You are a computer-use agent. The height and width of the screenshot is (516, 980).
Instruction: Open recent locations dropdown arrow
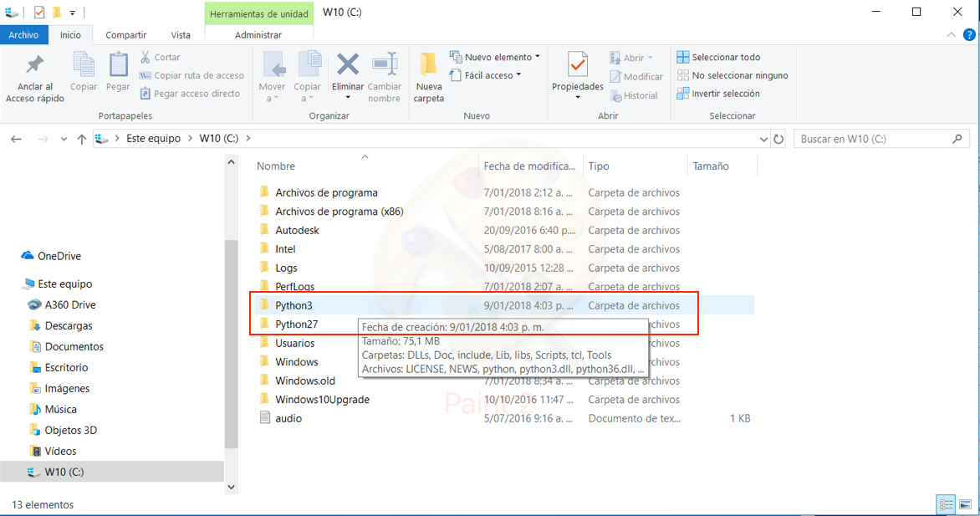(64, 139)
